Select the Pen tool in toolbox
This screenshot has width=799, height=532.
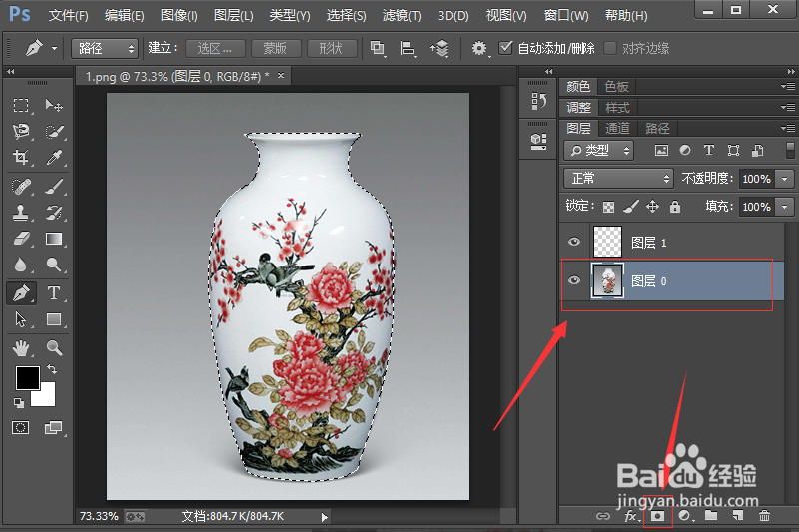tap(21, 293)
